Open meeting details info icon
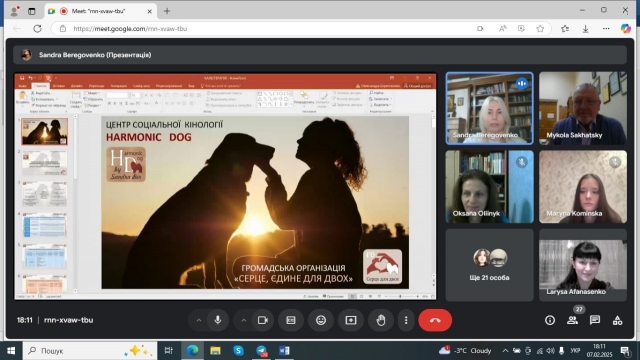Screen dimensions: 640x360 tap(550, 320)
